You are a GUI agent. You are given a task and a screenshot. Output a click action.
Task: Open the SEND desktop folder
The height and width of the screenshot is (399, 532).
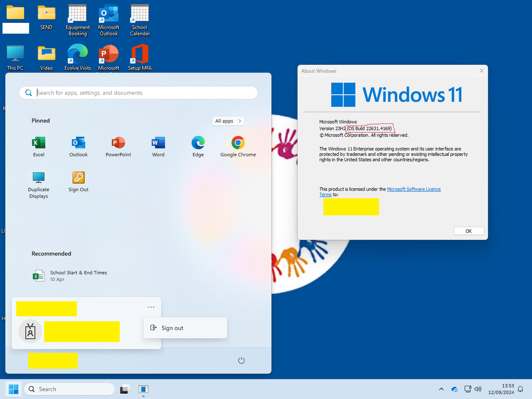[46, 18]
